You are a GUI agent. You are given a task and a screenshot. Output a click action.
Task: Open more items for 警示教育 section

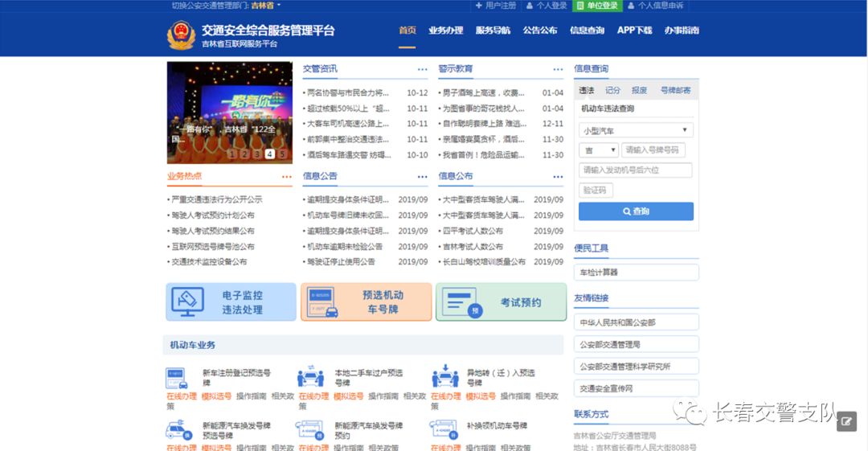point(558,69)
